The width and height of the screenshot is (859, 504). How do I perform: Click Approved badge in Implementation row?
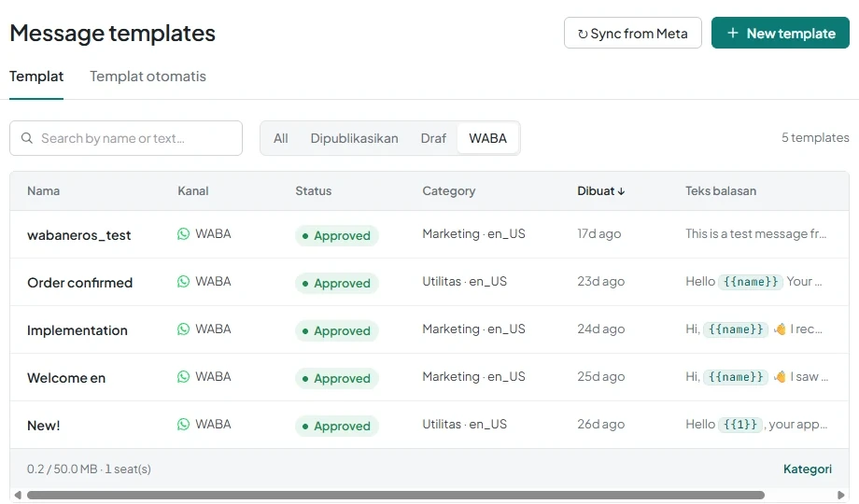click(x=337, y=331)
